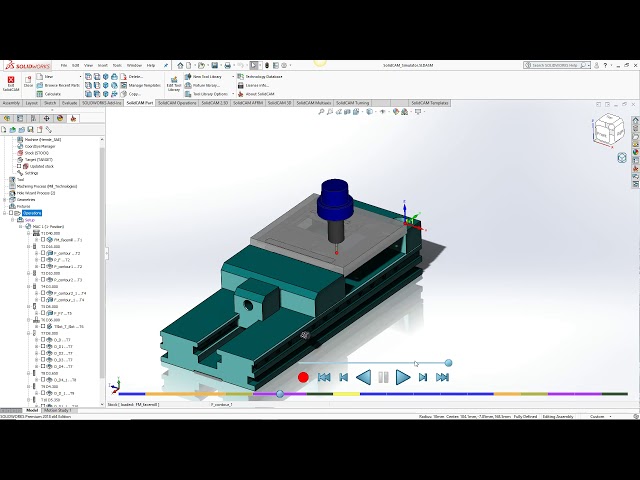640x480 pixels.
Task: Click the record button in simulation controls
Action: coord(303,378)
